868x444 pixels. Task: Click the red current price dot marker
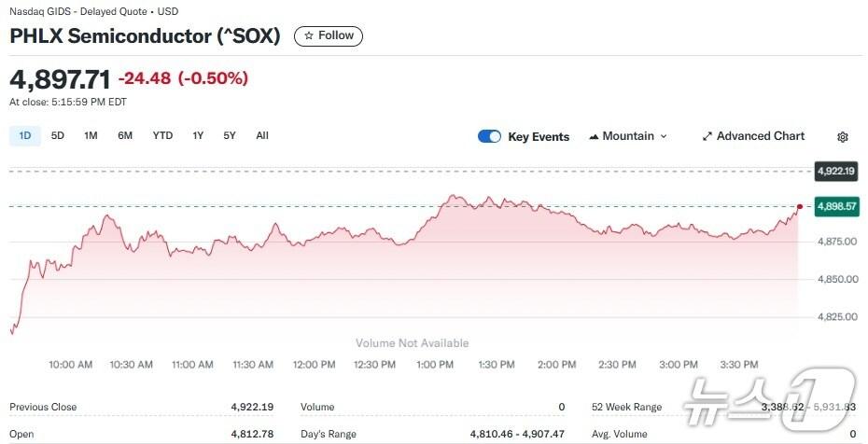tap(800, 206)
